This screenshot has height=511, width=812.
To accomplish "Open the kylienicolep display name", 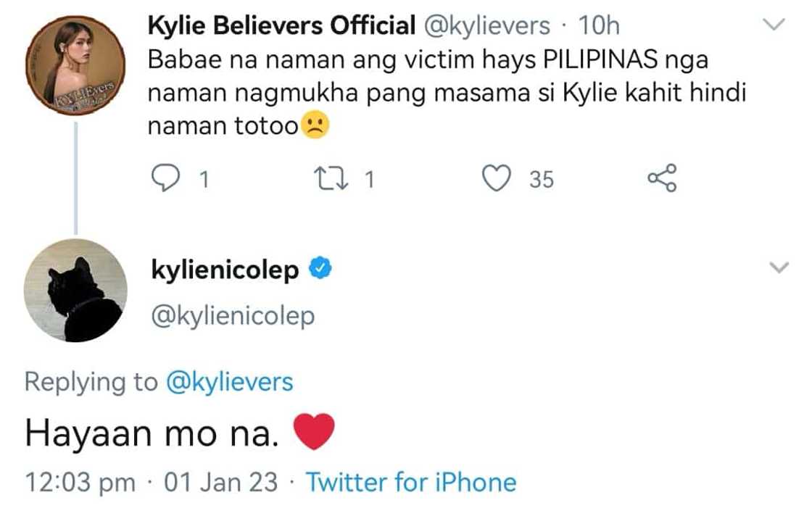I will pos(224,270).
